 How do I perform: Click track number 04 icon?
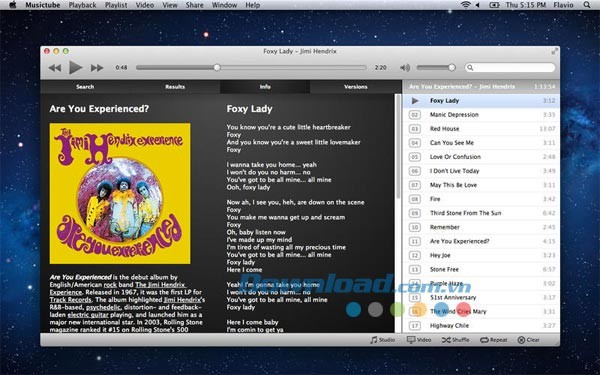pyautogui.click(x=415, y=143)
